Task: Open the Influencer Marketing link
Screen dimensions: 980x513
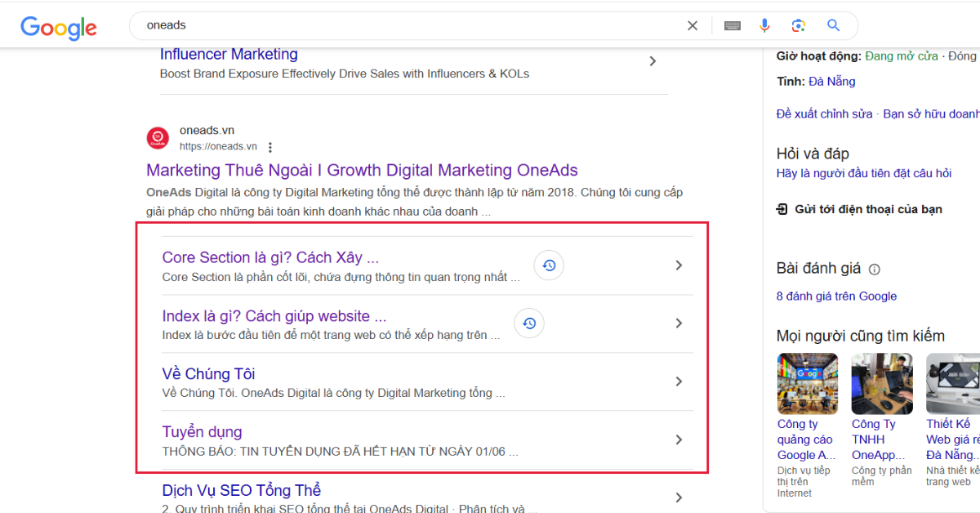Action: point(229,55)
